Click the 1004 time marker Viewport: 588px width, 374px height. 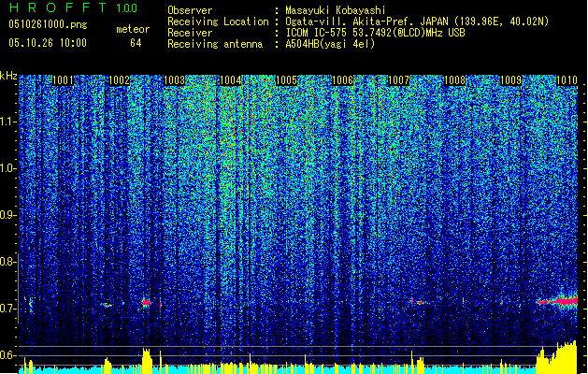tap(230, 79)
